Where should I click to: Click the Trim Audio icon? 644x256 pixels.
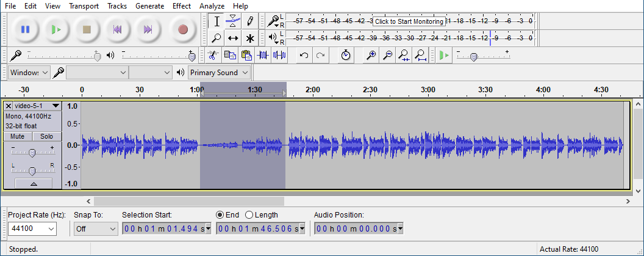pos(263,55)
